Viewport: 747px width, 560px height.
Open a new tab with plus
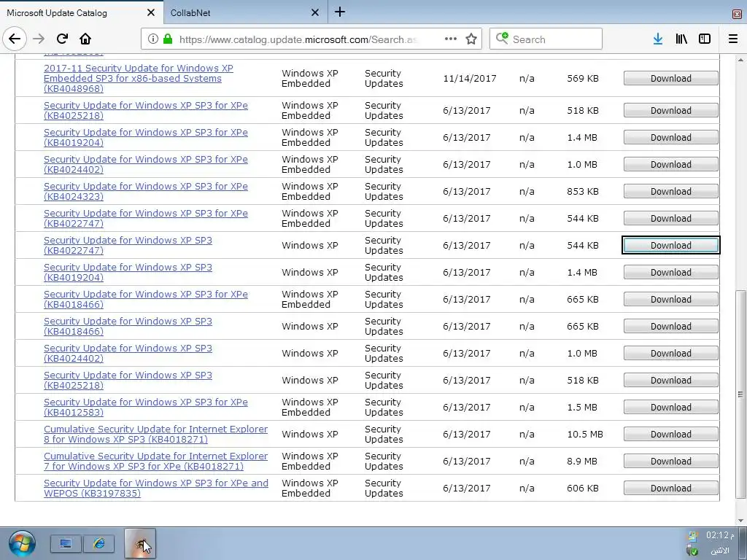click(340, 12)
